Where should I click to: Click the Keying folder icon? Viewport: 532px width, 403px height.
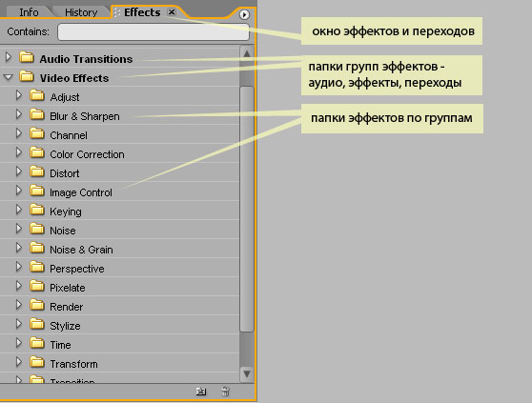pyautogui.click(x=37, y=210)
